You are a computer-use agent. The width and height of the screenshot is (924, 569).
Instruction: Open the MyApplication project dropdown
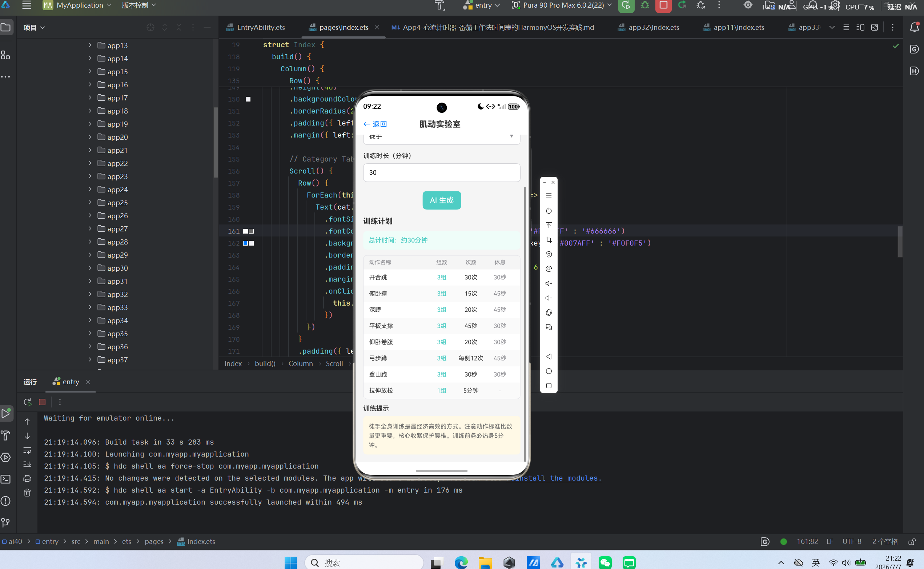(x=77, y=5)
